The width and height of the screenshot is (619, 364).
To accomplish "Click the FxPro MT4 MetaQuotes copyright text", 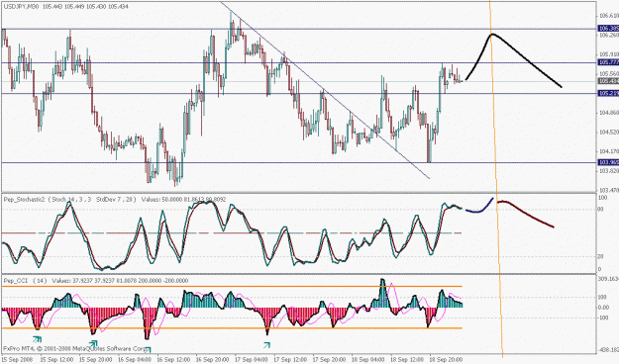I will [x=75, y=349].
